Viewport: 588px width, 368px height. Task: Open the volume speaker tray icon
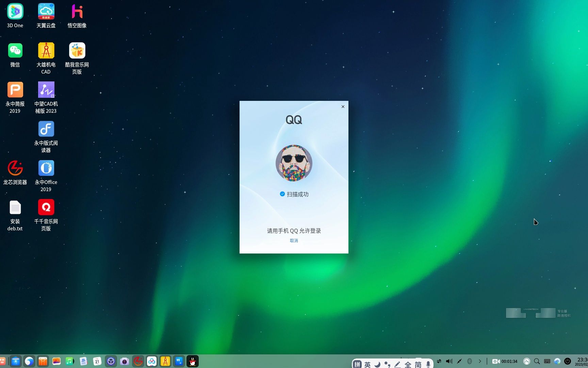pyautogui.click(x=449, y=361)
